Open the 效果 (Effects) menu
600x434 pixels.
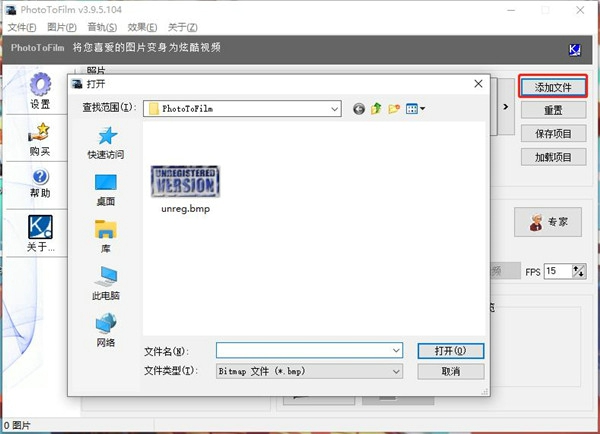click(x=141, y=27)
